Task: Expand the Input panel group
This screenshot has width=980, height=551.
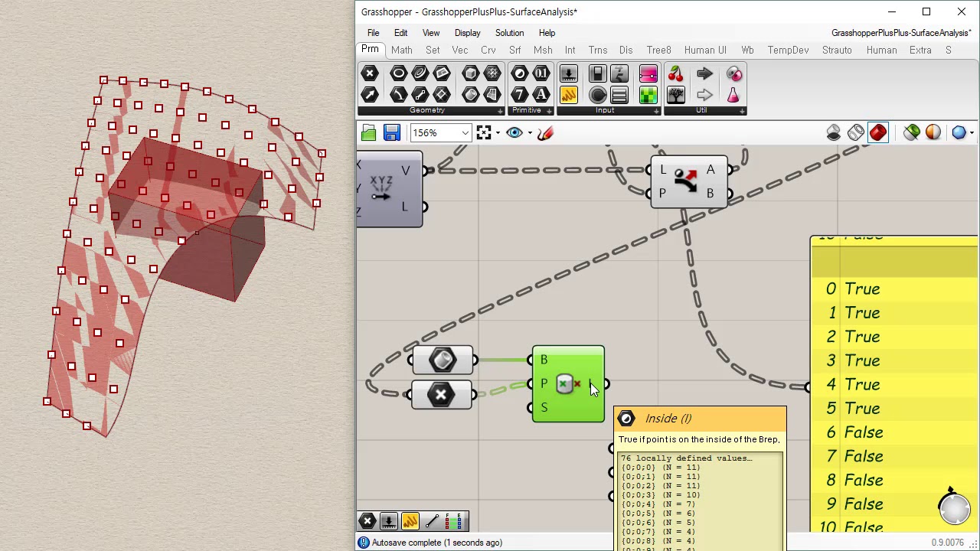Action: pyautogui.click(x=657, y=111)
